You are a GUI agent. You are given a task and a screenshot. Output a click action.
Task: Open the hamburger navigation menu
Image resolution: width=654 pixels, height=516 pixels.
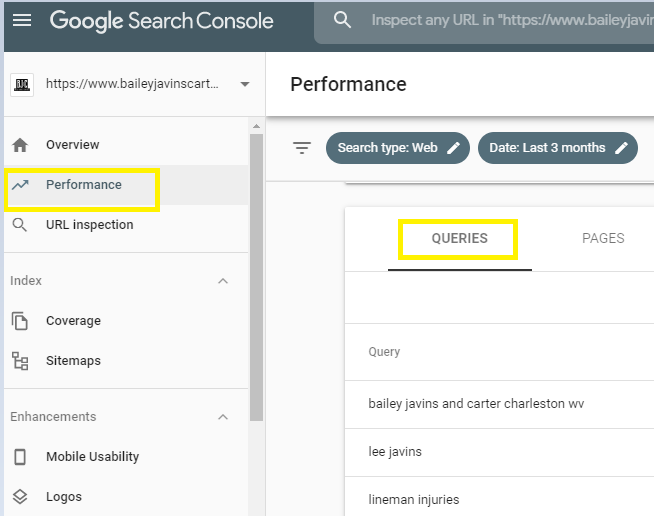click(22, 20)
